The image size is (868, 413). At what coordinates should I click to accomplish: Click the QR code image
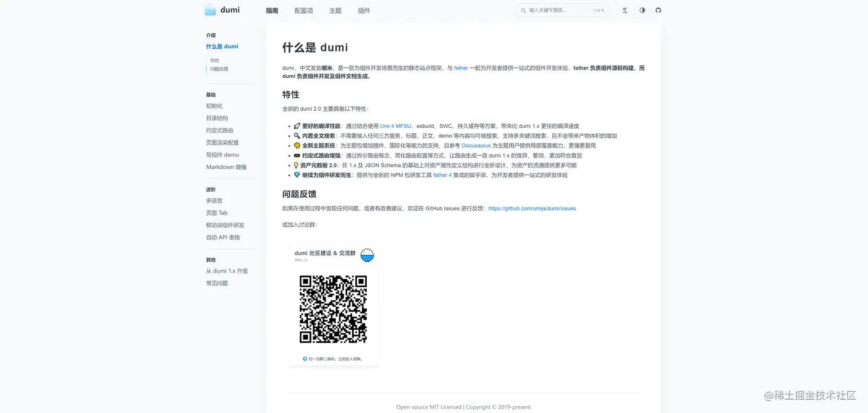coord(333,309)
